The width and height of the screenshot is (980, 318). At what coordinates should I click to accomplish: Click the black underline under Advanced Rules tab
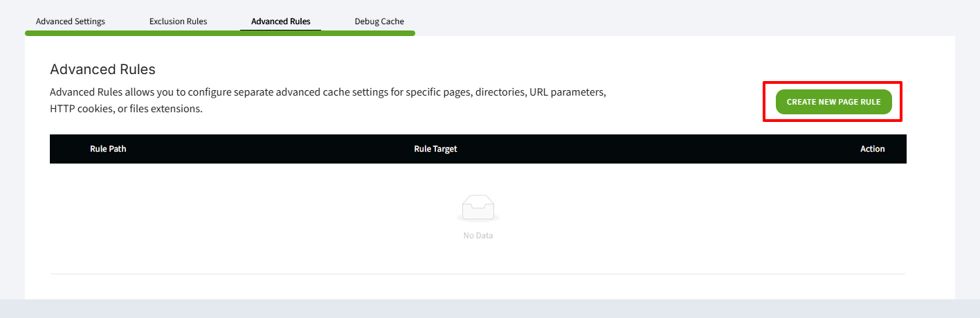tap(280, 30)
